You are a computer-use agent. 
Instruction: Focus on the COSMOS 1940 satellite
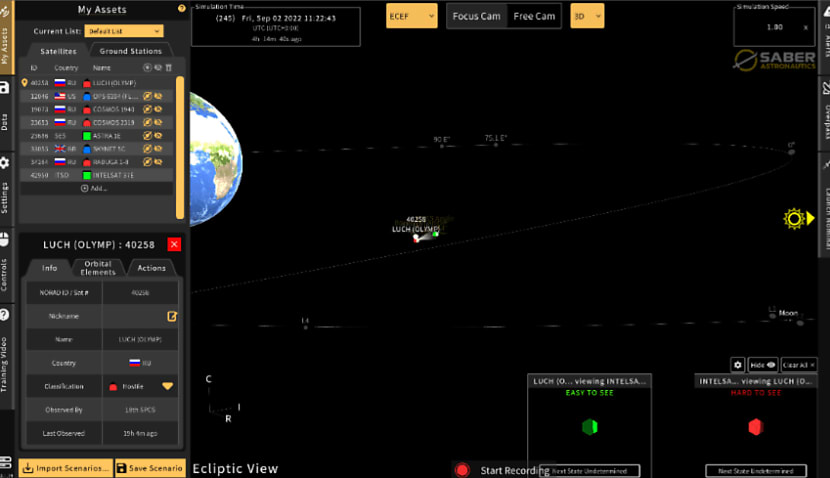click(x=147, y=109)
